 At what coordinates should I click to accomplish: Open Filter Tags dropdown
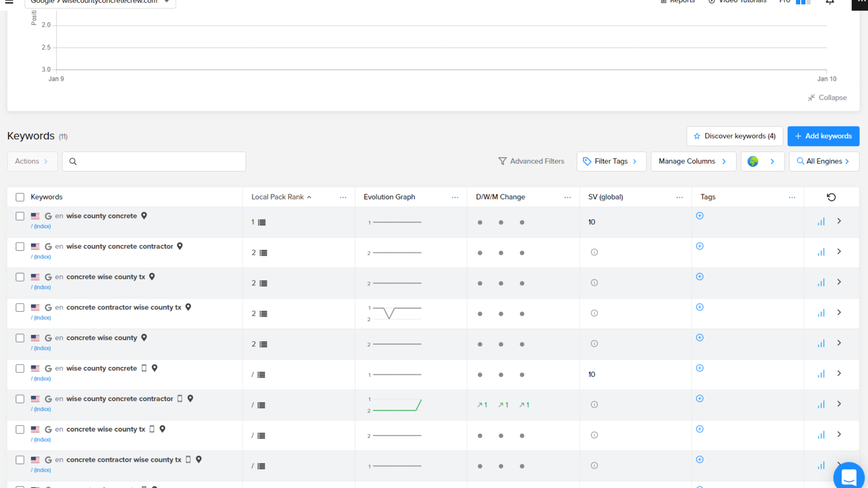611,161
